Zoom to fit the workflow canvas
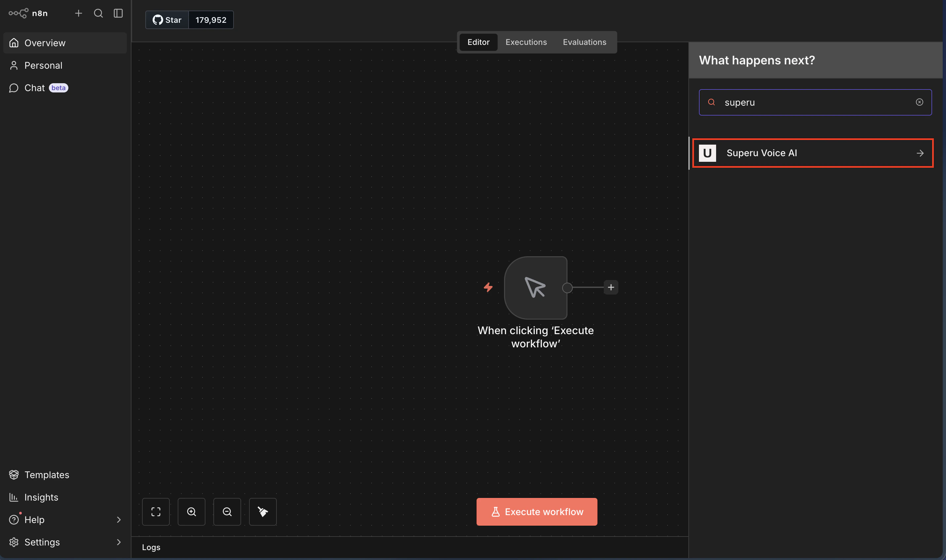The width and height of the screenshot is (946, 560). pos(156,511)
